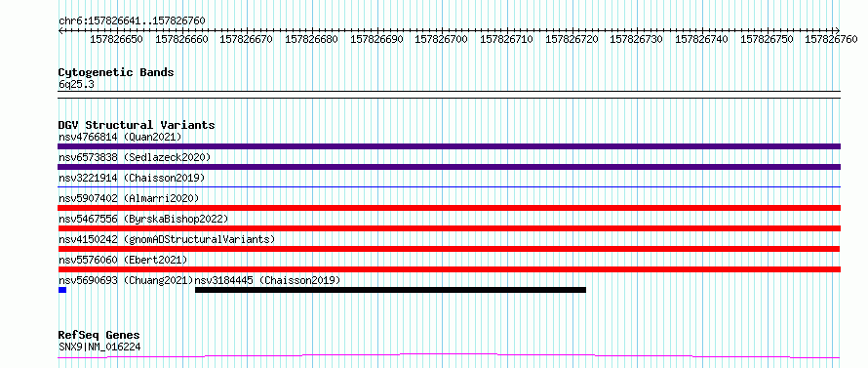Click ruler position 157826710
Image resolution: width=868 pixels, height=368 pixels.
(x=506, y=39)
